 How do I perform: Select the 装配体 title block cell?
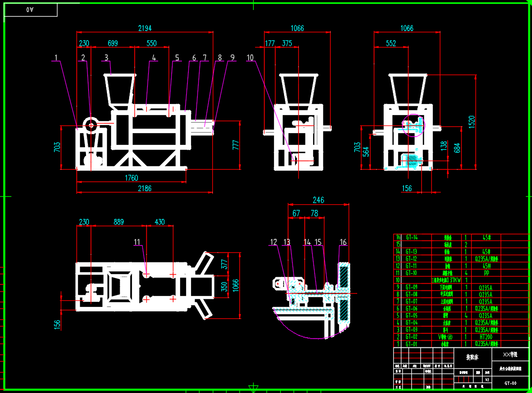[x=473, y=357]
